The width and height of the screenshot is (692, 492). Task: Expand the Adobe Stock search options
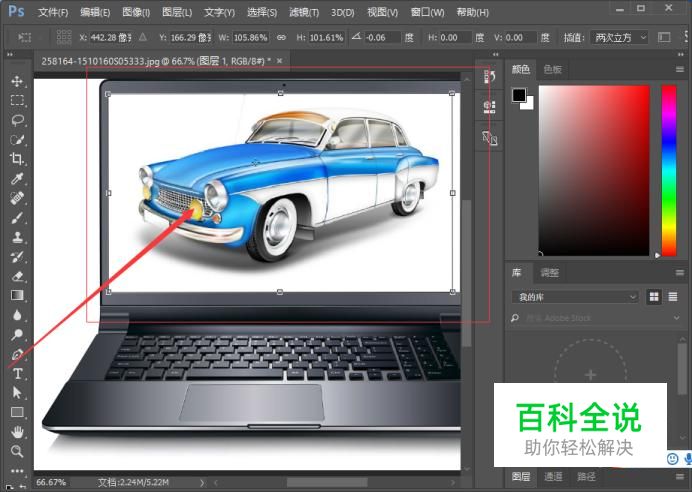pyautogui.click(x=676, y=318)
